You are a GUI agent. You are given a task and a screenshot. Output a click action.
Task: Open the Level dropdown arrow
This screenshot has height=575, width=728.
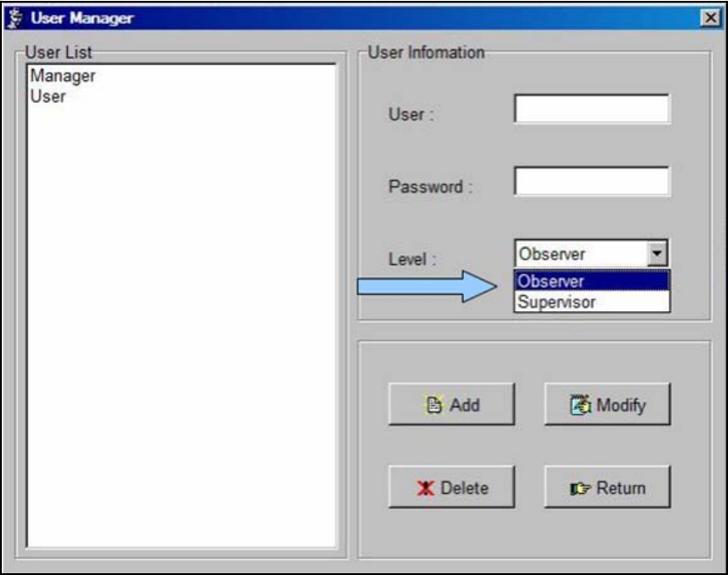tap(658, 253)
